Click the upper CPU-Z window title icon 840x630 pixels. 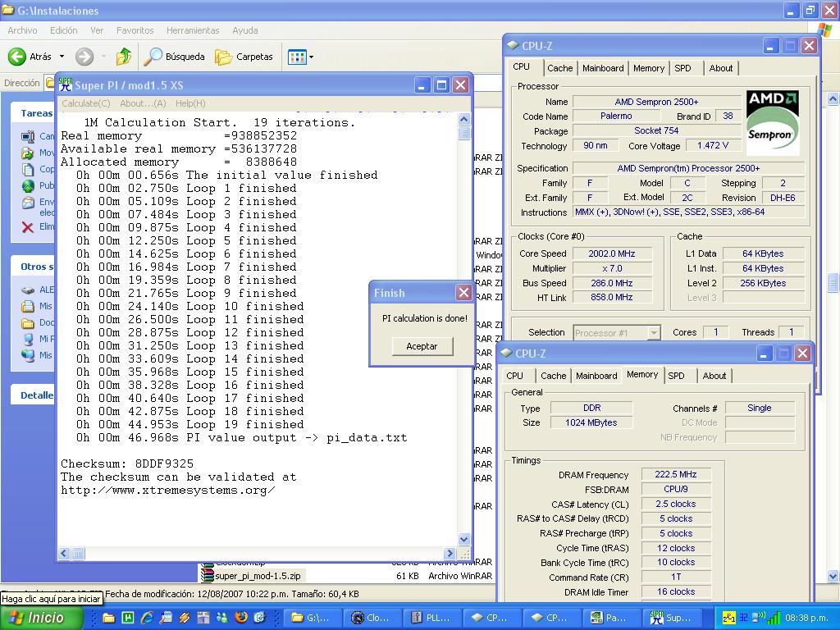click(x=513, y=46)
